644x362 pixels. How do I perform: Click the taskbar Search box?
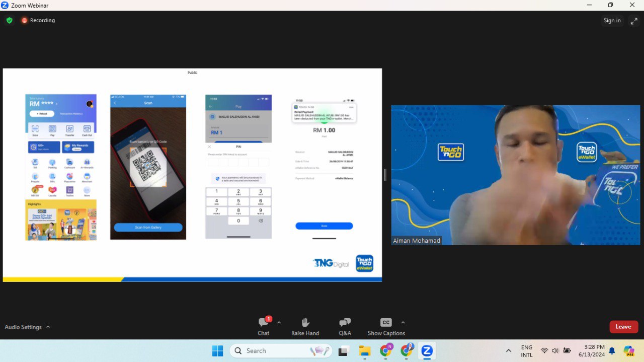point(281,351)
